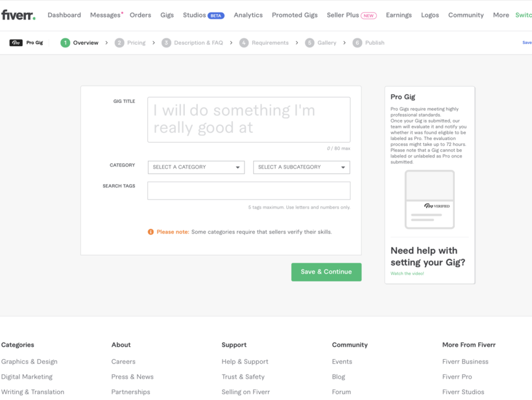Click the Pro badge icon beside Pro Gig
Screen dimensions: 532x400
coord(16,43)
